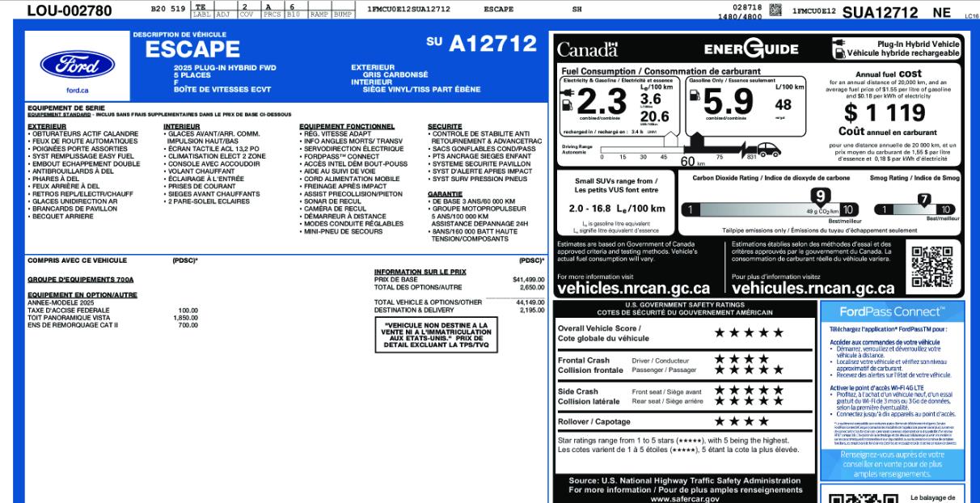Click the Renseignez-vous auprès de votre conseiller box

tap(891, 464)
